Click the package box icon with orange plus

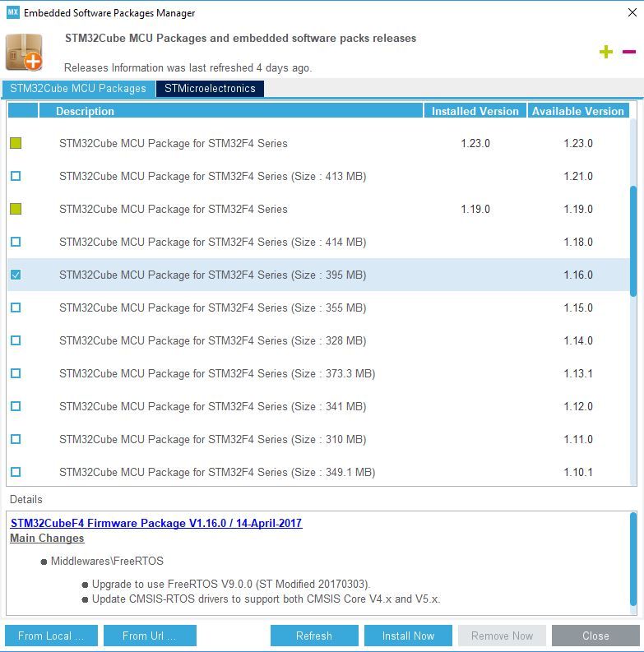click(24, 52)
